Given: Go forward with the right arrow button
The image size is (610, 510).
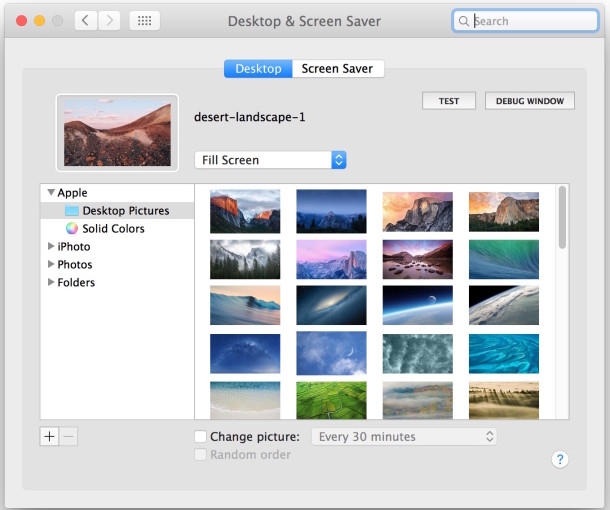Looking at the screenshot, I should [109, 20].
